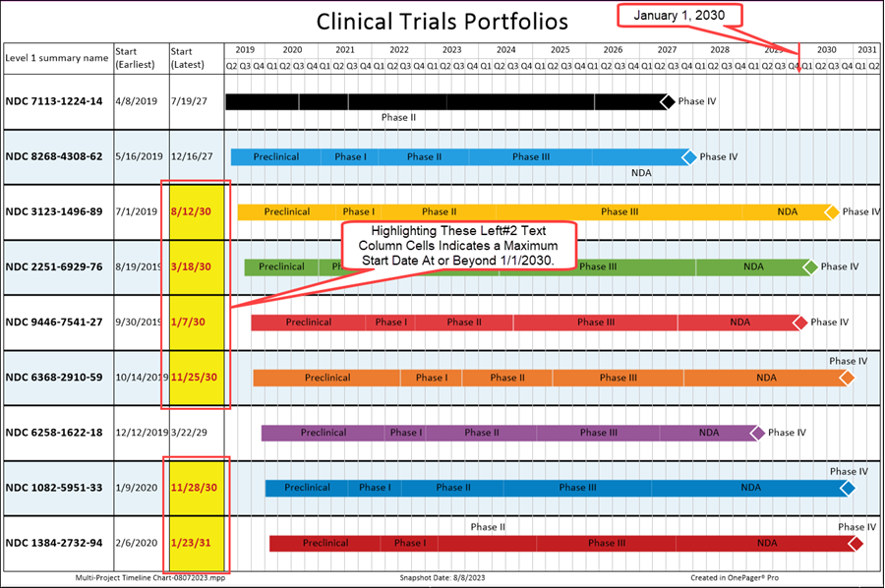The image size is (885, 588).
Task: Click the light blue diamond on NDC 8268-4308-62 row
Action: tap(688, 156)
